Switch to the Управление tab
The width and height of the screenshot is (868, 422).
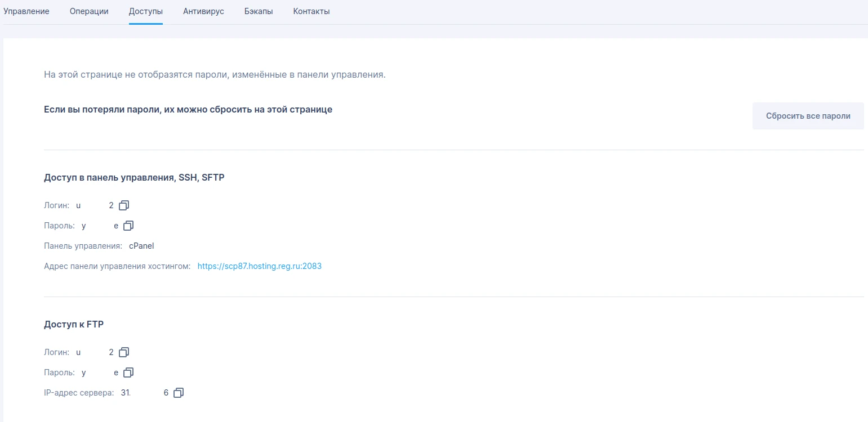pyautogui.click(x=26, y=11)
